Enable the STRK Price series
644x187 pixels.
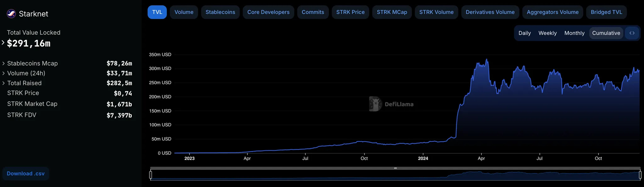point(351,12)
